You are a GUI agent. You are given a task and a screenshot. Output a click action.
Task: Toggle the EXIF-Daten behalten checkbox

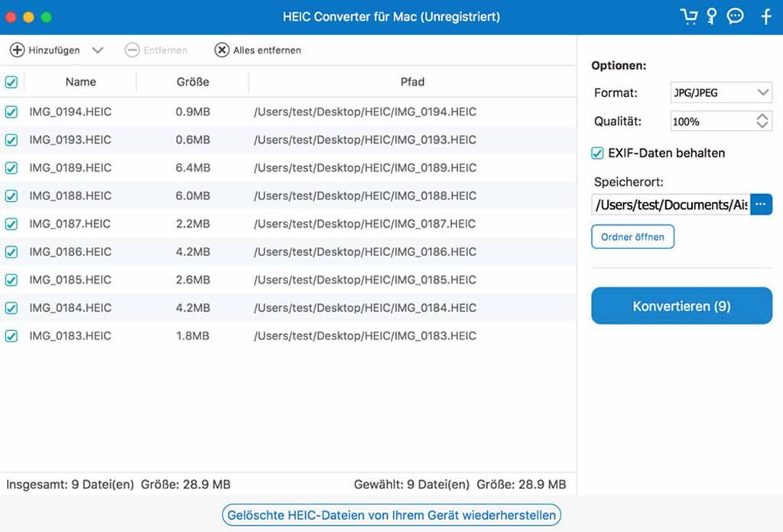[596, 153]
